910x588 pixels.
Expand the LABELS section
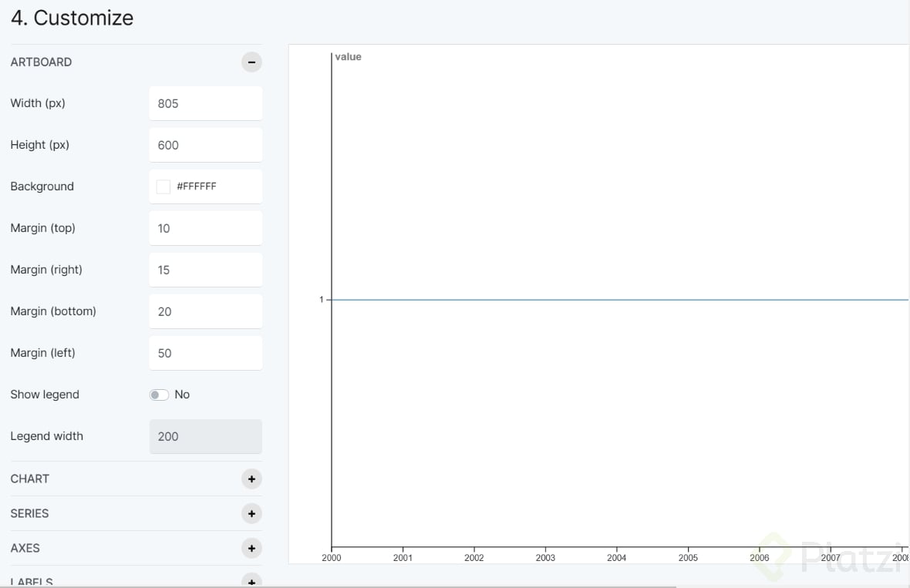click(251, 581)
